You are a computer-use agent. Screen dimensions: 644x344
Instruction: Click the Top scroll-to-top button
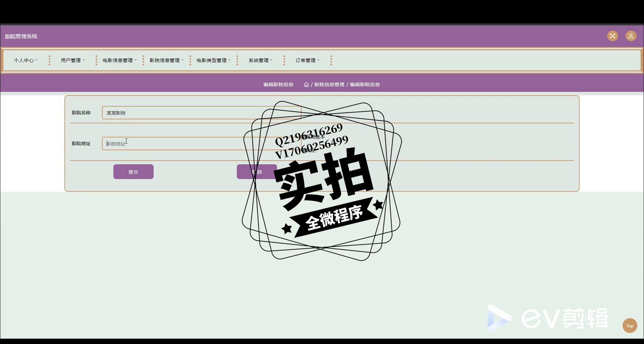tap(630, 326)
